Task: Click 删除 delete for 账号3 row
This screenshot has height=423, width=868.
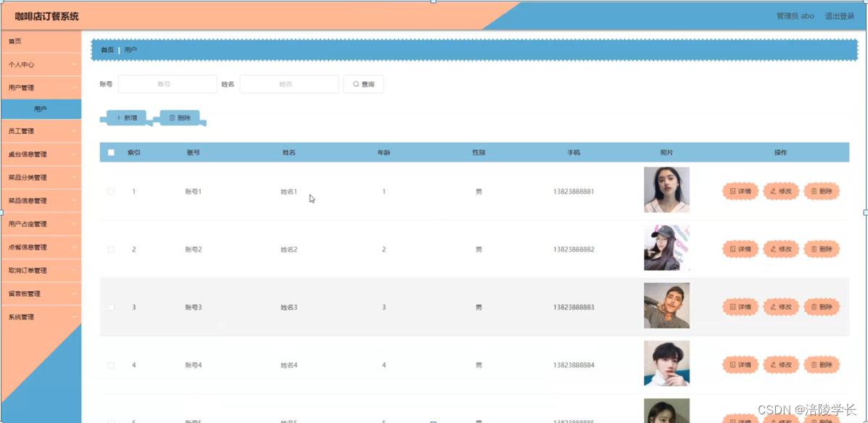Action: tap(822, 307)
